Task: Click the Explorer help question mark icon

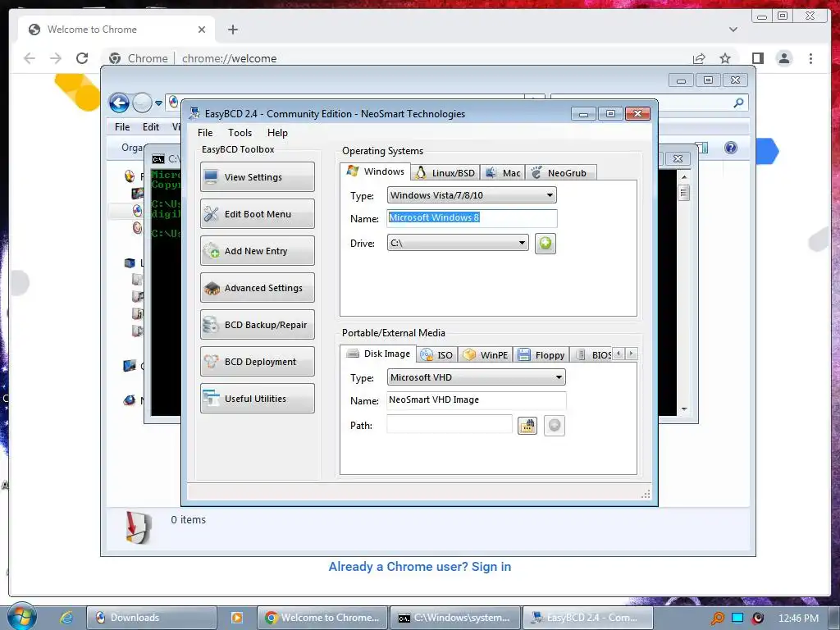Action: [x=730, y=148]
